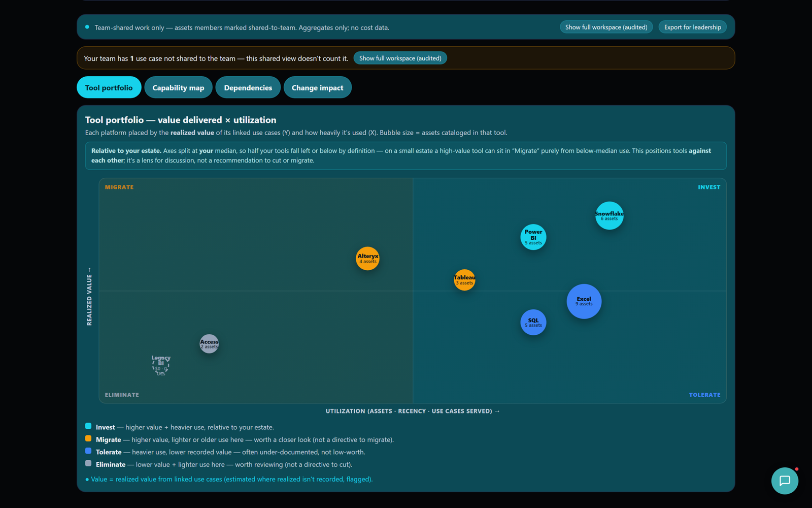
Task: Select the Snowflake bubble
Action: point(609,215)
